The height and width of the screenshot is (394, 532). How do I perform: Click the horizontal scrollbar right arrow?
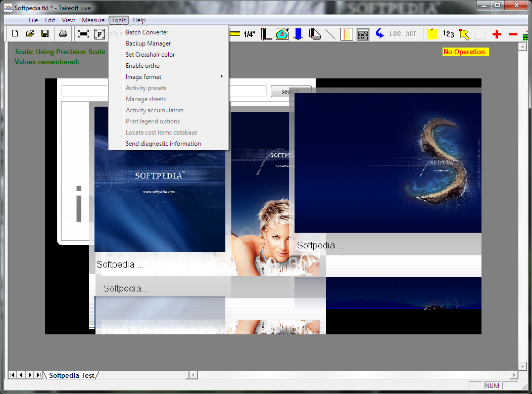tap(514, 375)
